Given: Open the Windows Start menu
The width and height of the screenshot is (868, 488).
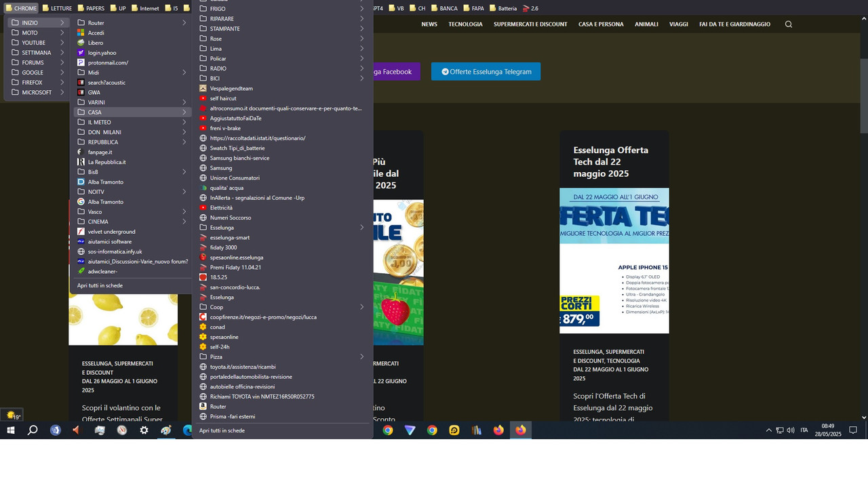Looking at the screenshot, I should tap(11, 430).
